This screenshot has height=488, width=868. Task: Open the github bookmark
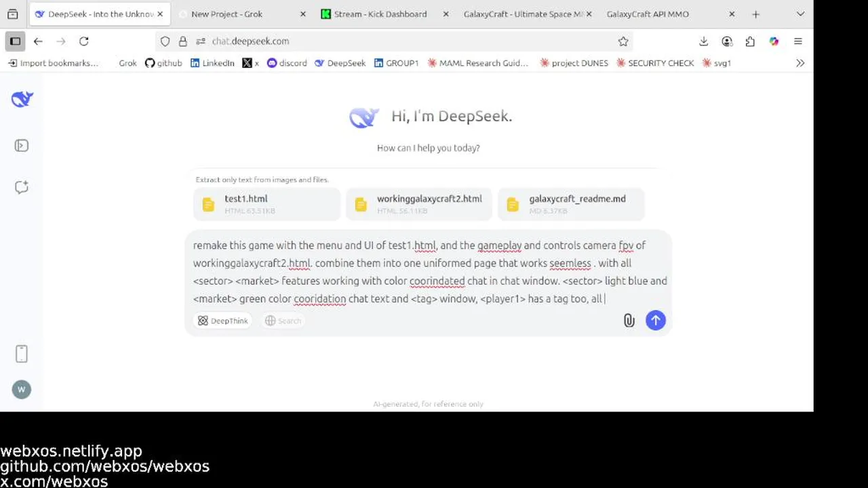pyautogui.click(x=163, y=63)
